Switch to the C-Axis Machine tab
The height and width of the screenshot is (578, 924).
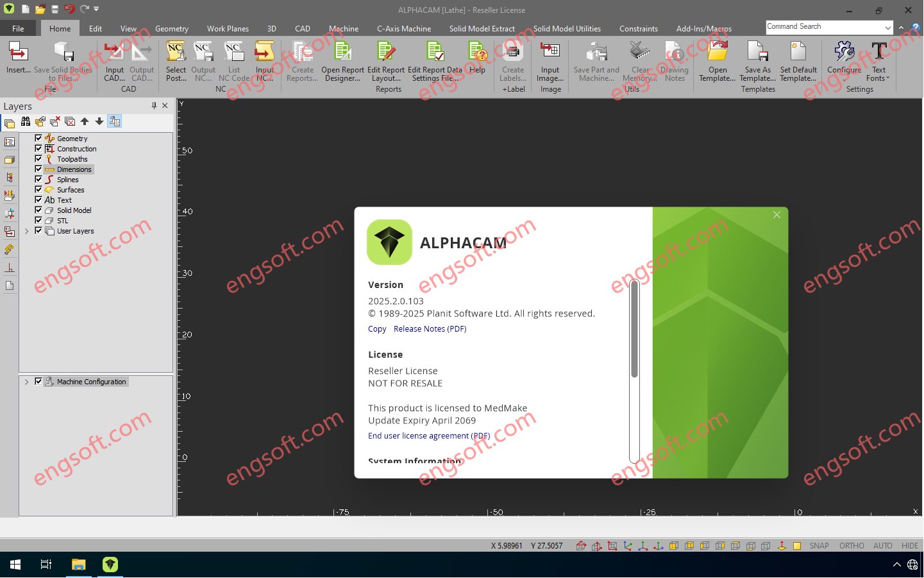click(x=404, y=28)
